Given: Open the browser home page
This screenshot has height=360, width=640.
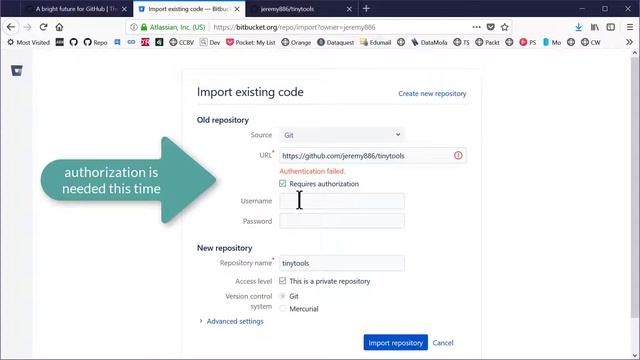Looking at the screenshot, I should pos(59,27).
